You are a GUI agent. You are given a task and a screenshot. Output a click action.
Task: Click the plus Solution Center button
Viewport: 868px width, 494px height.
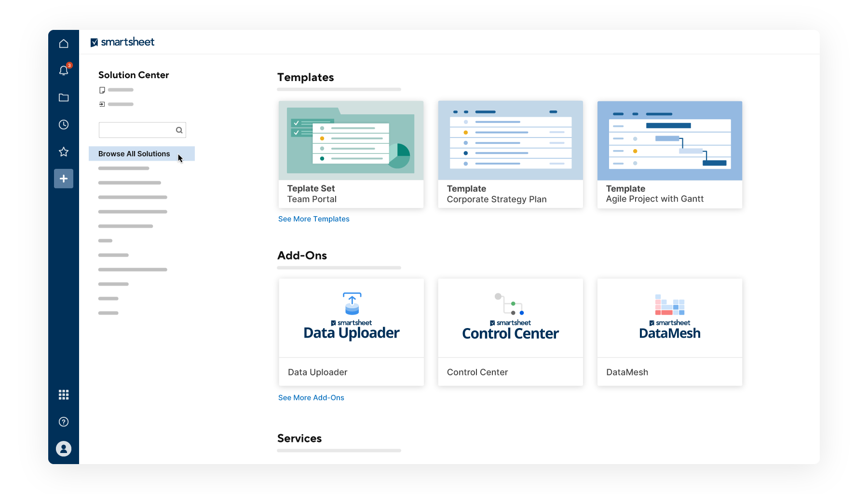(64, 178)
